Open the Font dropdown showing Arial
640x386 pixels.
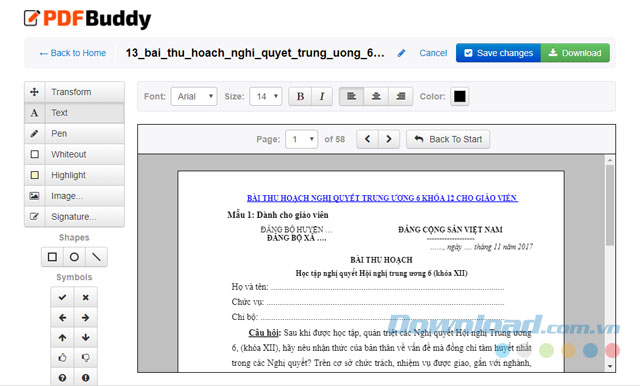[194, 96]
